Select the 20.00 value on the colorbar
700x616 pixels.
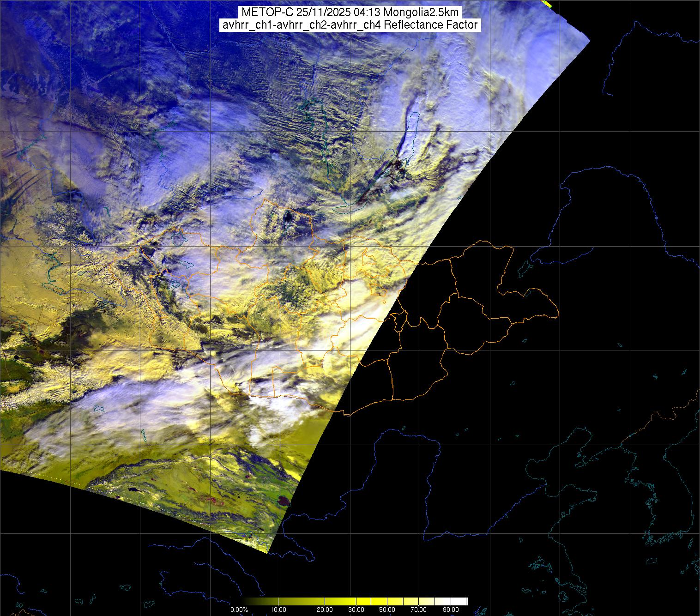pyautogui.click(x=325, y=610)
